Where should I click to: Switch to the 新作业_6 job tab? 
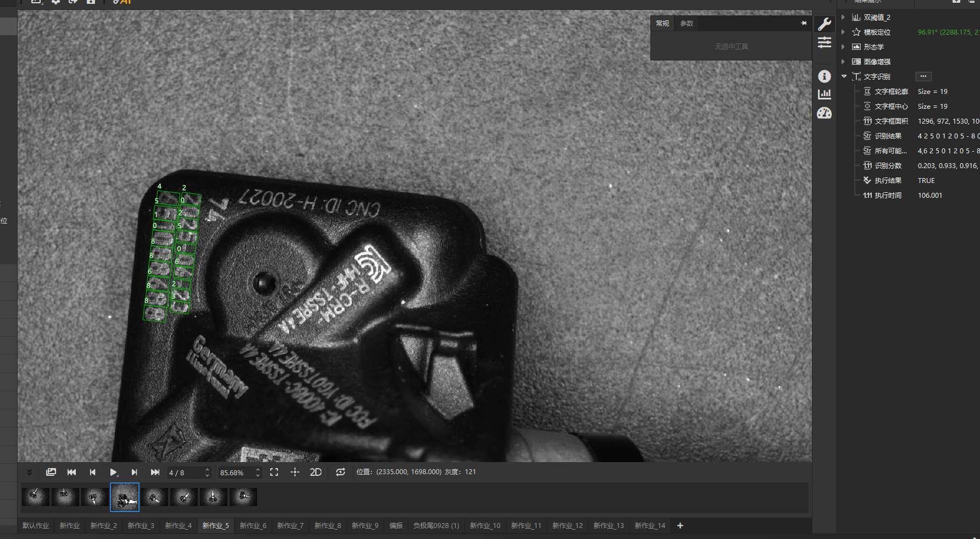tap(253, 526)
